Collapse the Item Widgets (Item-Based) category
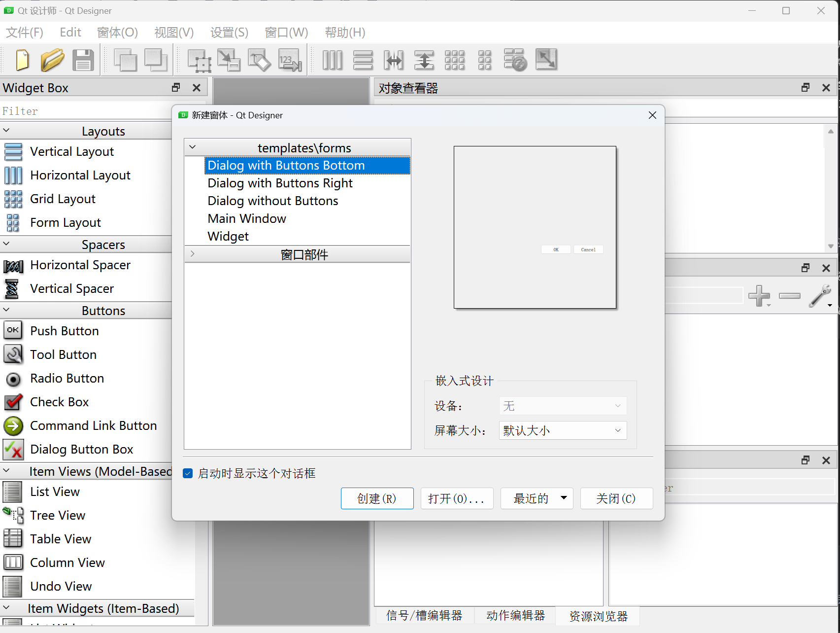840x633 pixels. pyautogui.click(x=6, y=608)
